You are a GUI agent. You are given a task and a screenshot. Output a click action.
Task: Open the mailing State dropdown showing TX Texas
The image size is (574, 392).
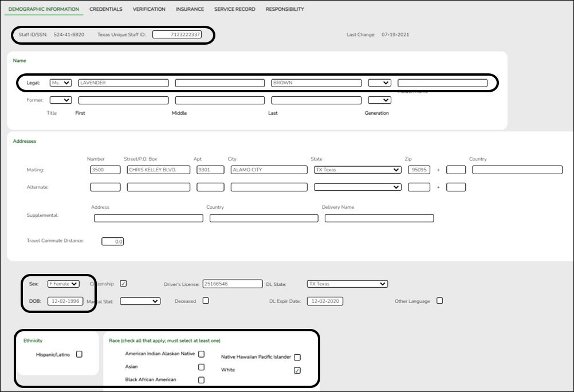click(x=357, y=170)
